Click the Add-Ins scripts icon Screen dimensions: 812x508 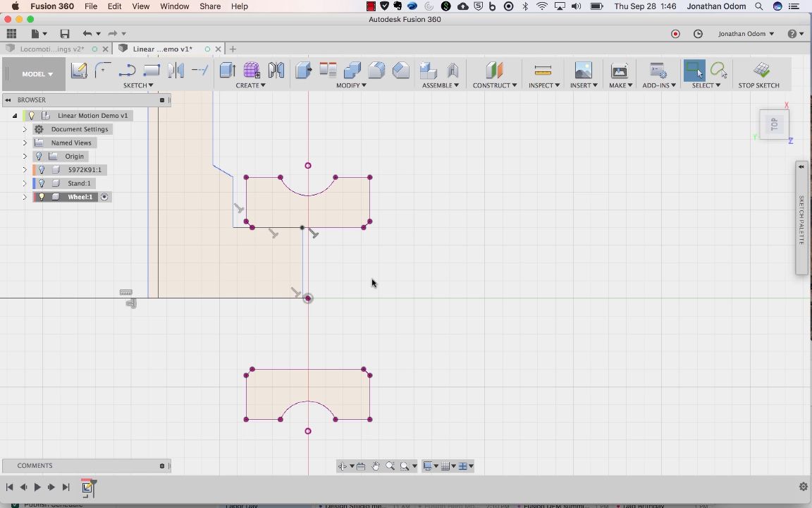(658, 70)
